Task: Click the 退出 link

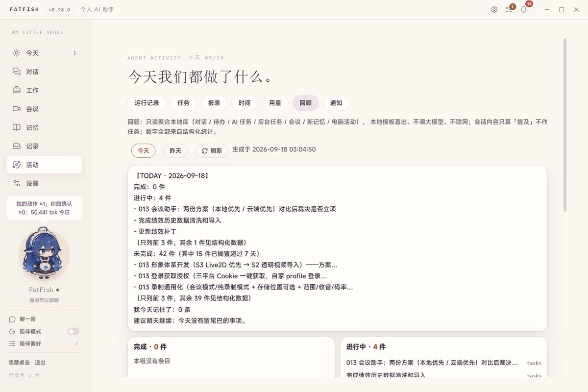Action: (x=40, y=363)
